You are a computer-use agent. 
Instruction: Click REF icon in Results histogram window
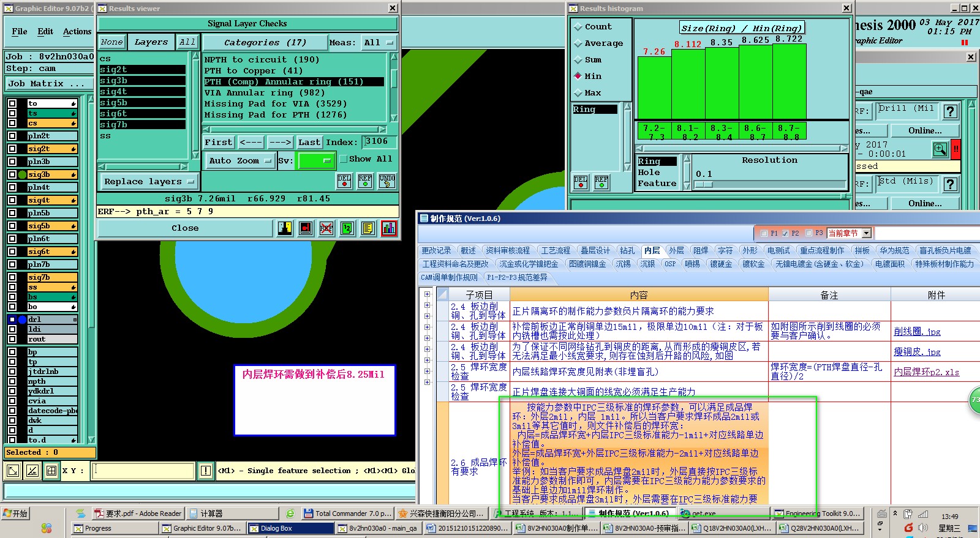601,182
